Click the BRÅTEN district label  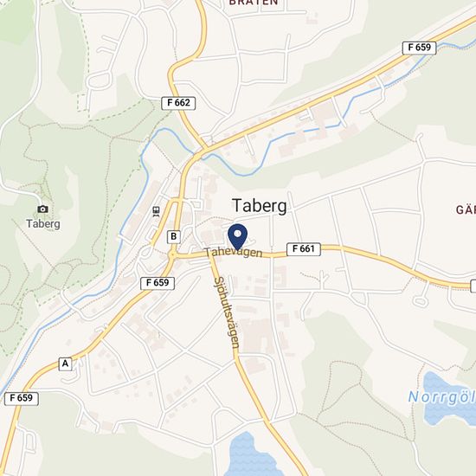tap(254, 3)
